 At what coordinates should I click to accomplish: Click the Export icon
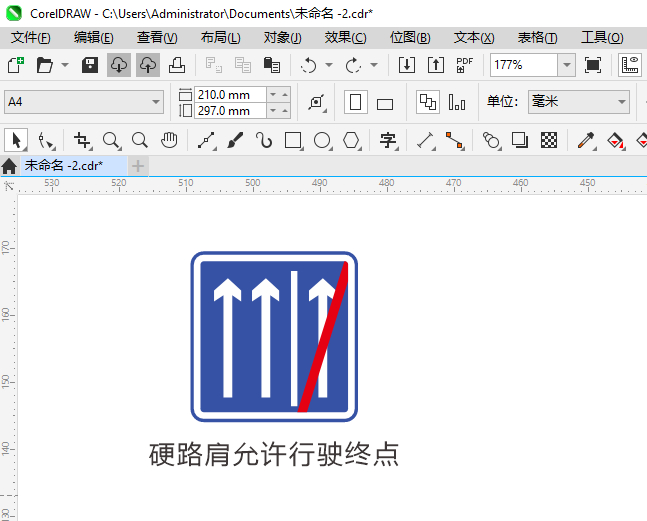tap(436, 65)
